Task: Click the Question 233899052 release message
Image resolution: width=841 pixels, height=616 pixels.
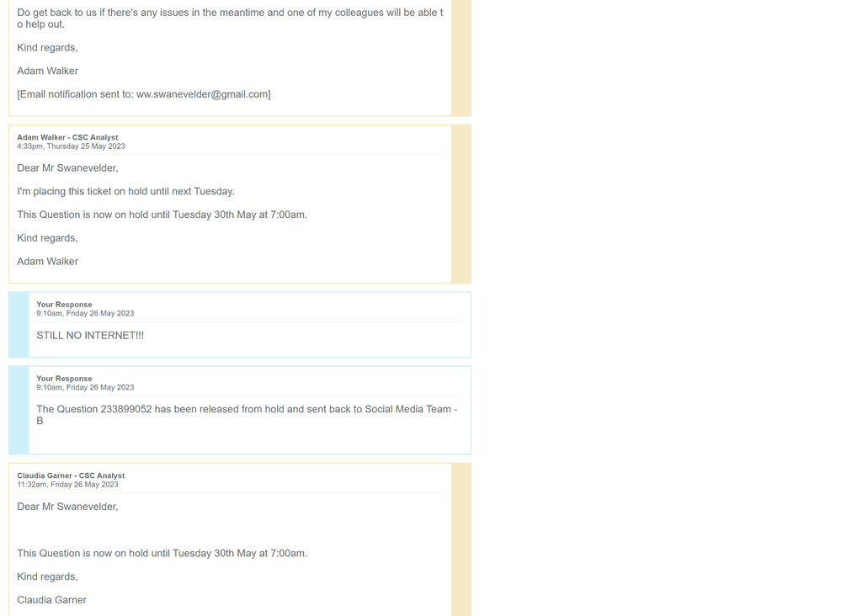Action: 247,415
